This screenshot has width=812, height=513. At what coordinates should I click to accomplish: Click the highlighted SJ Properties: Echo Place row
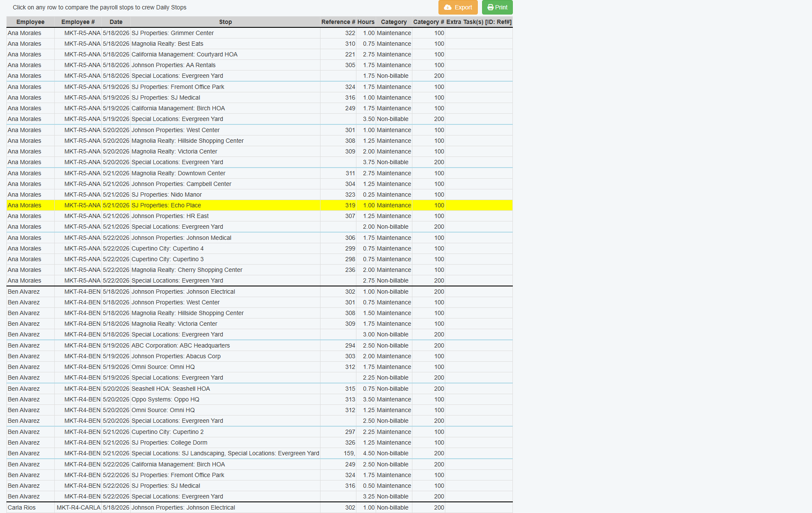[259, 205]
